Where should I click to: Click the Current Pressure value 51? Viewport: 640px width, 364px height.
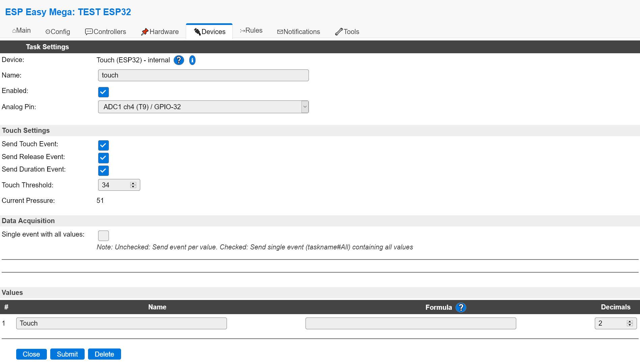point(100,201)
